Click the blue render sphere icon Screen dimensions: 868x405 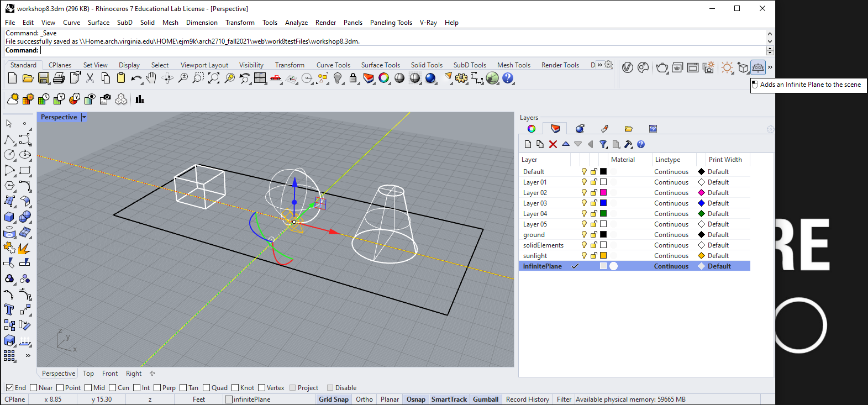(430, 78)
